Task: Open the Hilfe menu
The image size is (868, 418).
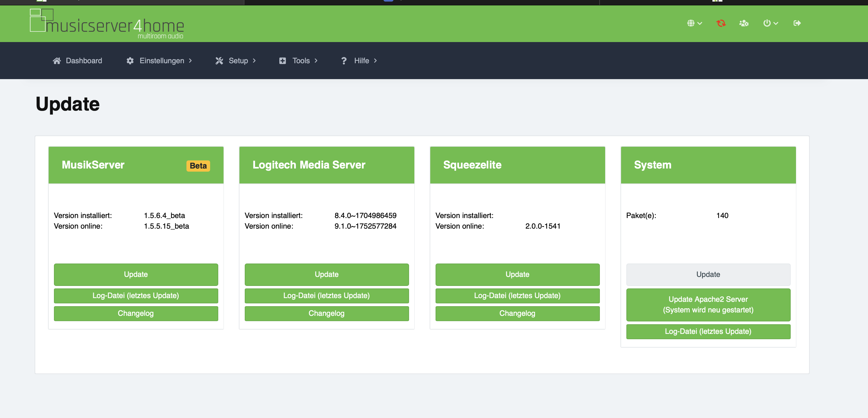Action: coord(362,60)
